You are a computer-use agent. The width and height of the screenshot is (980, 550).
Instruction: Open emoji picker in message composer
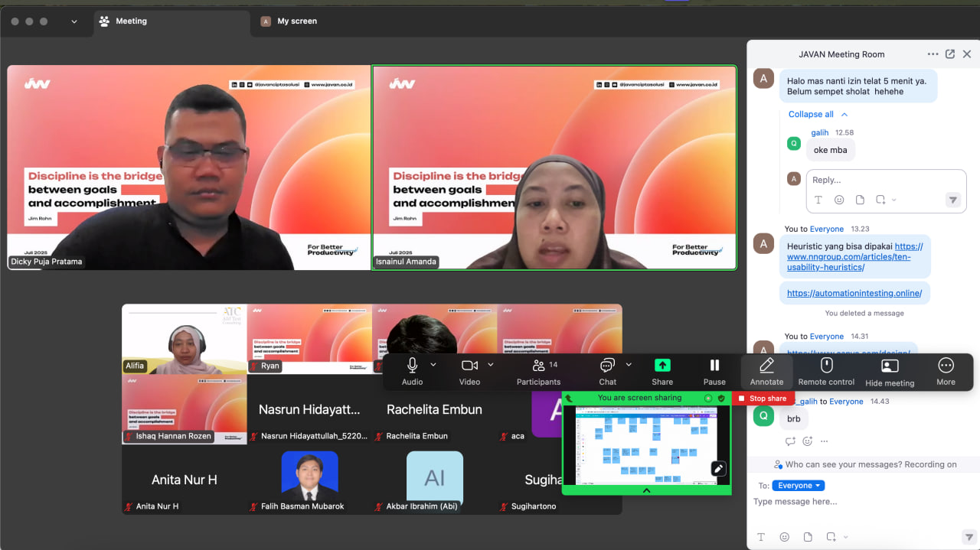point(784,537)
